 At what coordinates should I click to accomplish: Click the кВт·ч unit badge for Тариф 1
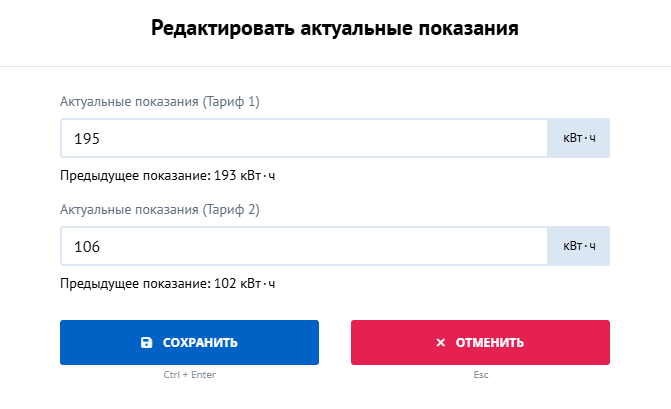[579, 138]
